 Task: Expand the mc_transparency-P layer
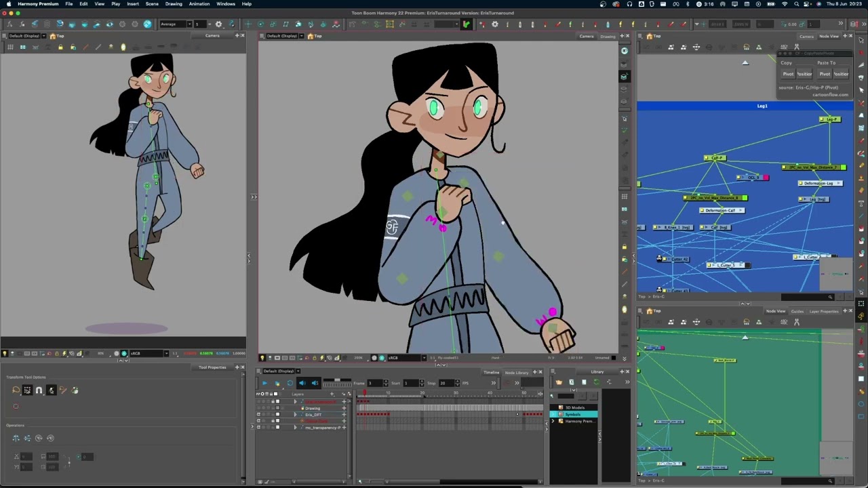click(295, 427)
